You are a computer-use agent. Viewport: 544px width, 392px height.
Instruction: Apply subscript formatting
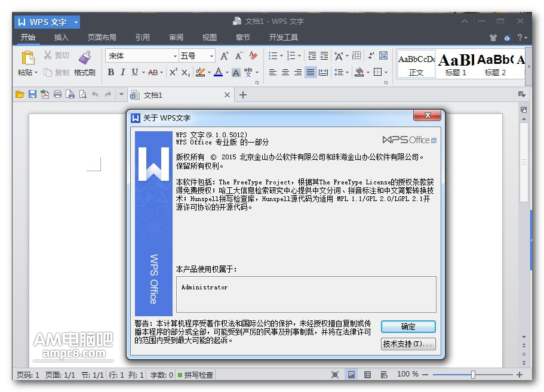tap(186, 72)
